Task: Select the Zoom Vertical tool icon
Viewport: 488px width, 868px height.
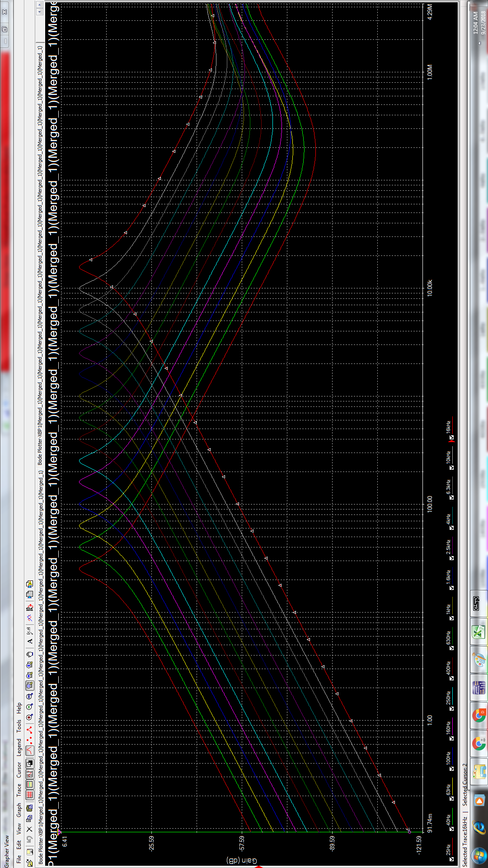Action: pyautogui.click(x=29, y=664)
